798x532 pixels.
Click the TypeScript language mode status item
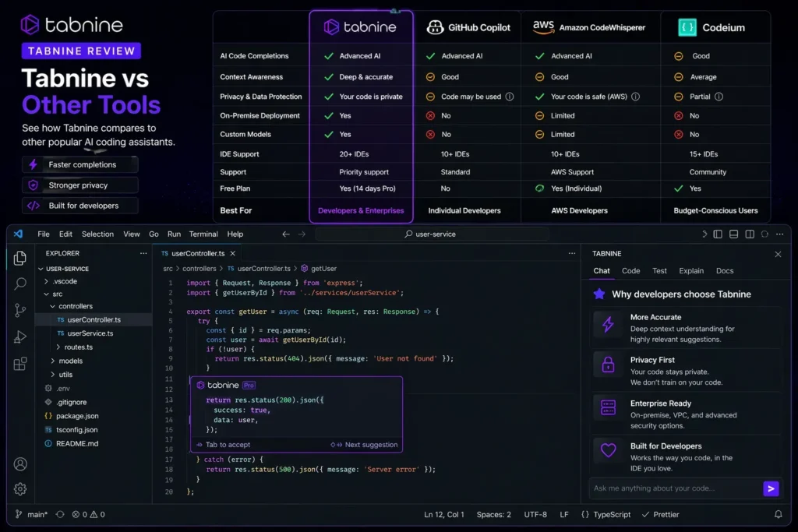pyautogui.click(x=606, y=514)
